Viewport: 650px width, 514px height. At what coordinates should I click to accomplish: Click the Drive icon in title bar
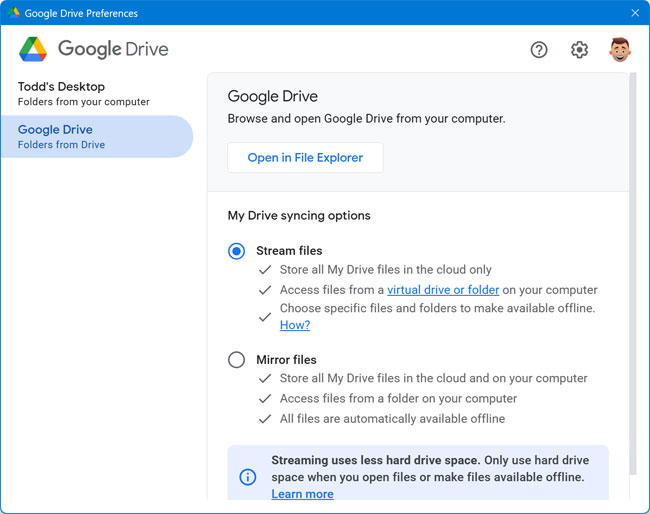pyautogui.click(x=14, y=12)
